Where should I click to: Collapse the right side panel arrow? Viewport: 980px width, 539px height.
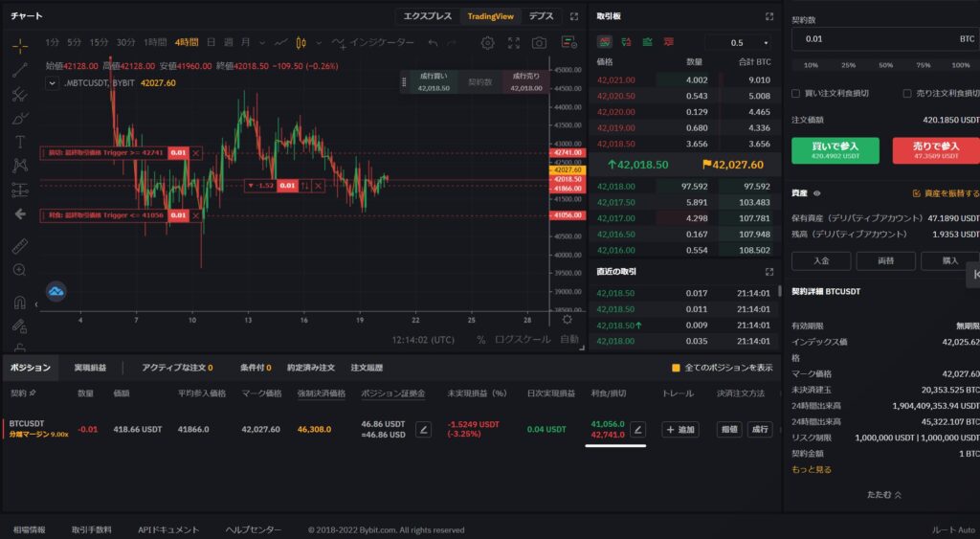pyautogui.click(x=973, y=275)
